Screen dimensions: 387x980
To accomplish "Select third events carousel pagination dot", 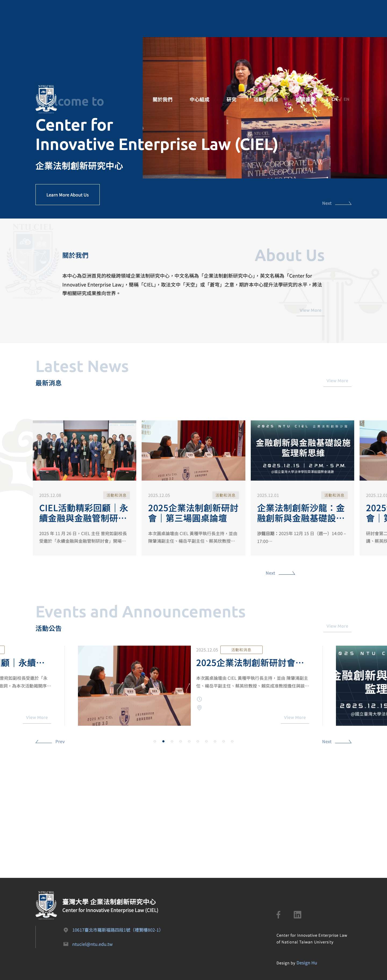I will click(x=172, y=741).
